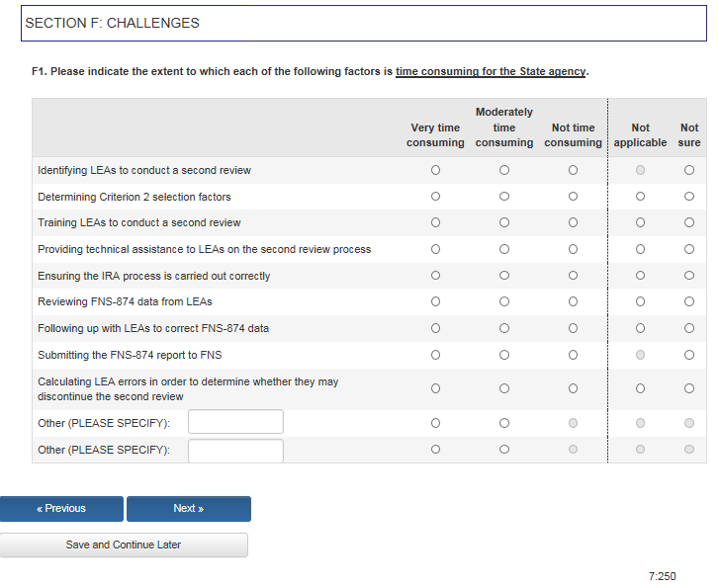Mark Submitting FNS-874 report Not time consuming

point(573,354)
